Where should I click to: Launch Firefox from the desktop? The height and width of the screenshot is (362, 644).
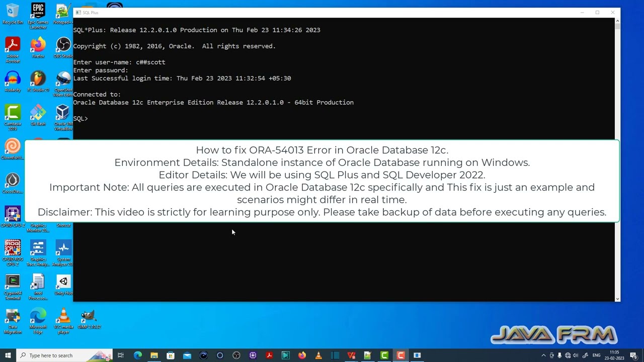pyautogui.click(x=38, y=48)
